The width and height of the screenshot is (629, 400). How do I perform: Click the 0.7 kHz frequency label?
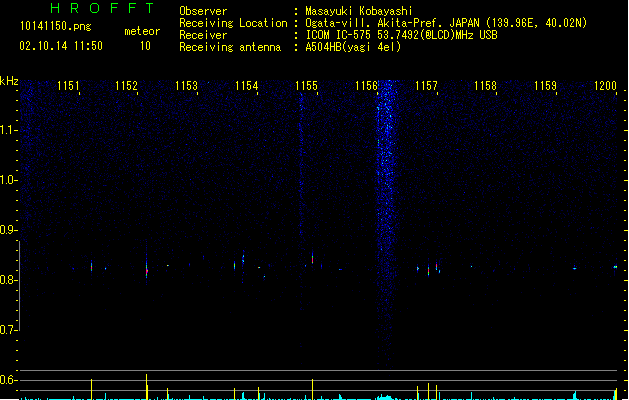(8, 330)
